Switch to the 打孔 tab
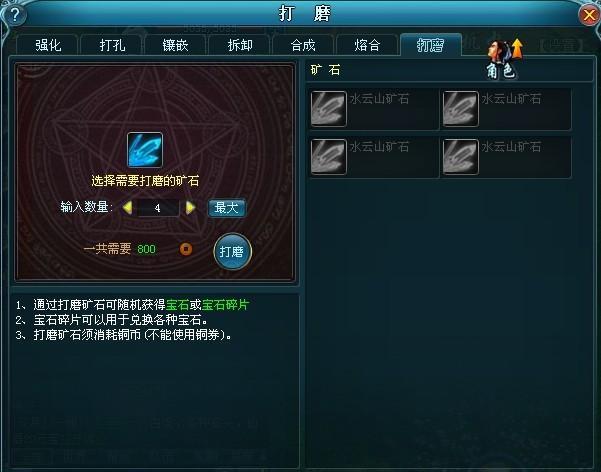Screen dimensions: 601x472 point(112,45)
